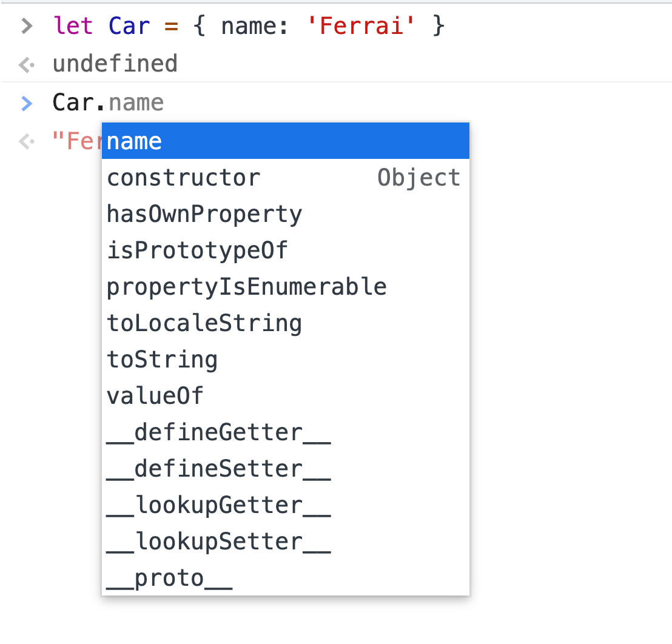Click the gray return-value arrow beside undefined
The width and height of the screenshot is (672, 644).
25,63
